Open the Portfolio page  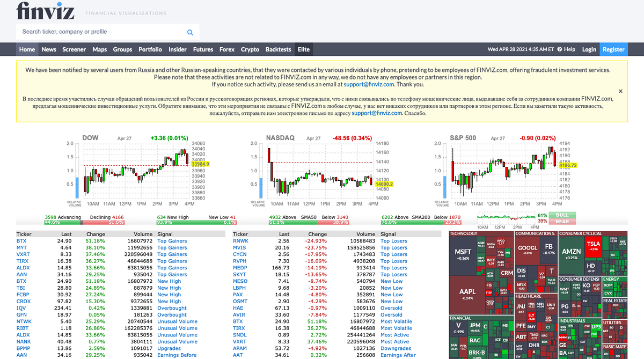(150, 49)
